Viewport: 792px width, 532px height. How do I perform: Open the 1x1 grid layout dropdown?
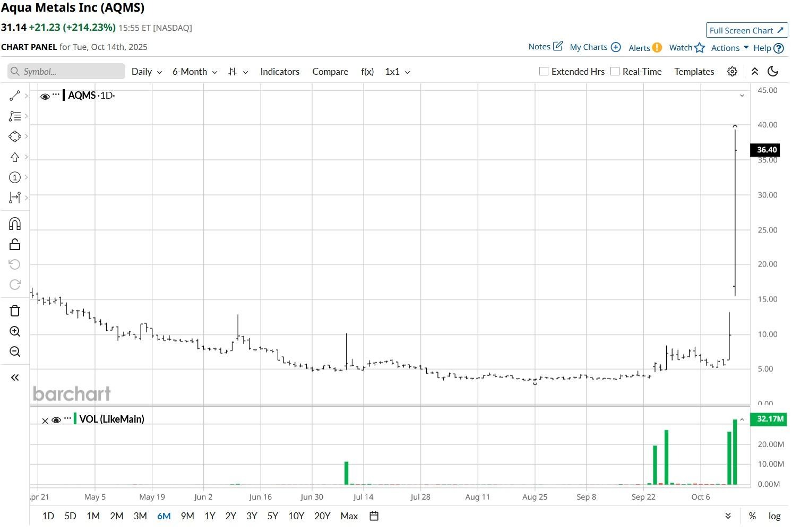pyautogui.click(x=398, y=72)
